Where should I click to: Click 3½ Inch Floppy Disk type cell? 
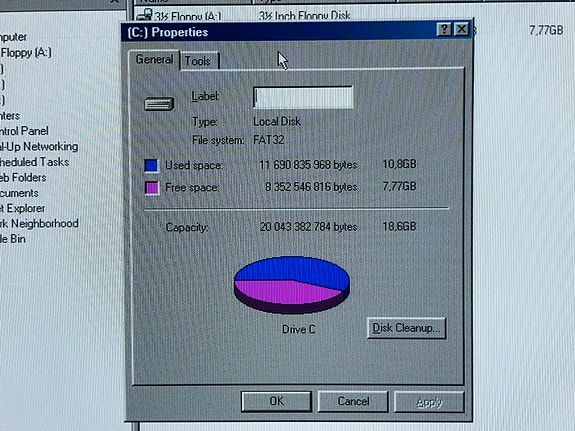(x=304, y=16)
